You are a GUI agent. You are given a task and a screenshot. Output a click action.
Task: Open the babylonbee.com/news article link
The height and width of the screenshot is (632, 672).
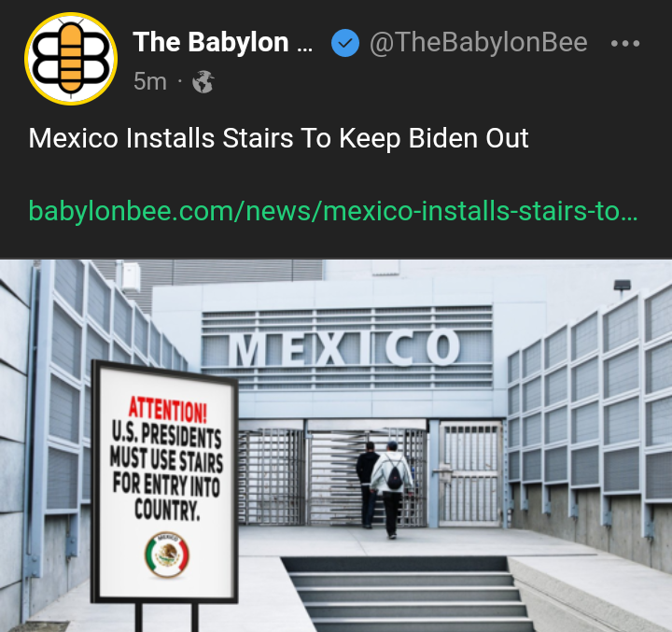(x=333, y=211)
